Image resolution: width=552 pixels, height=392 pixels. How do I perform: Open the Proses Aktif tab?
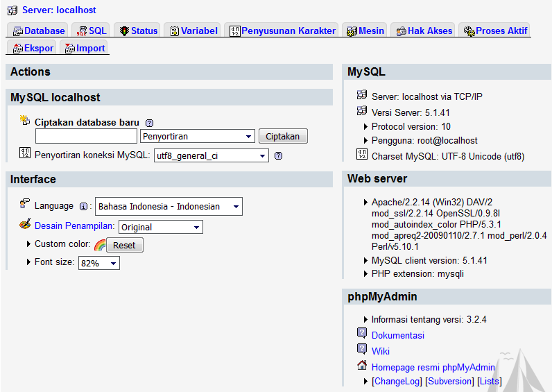(x=496, y=31)
